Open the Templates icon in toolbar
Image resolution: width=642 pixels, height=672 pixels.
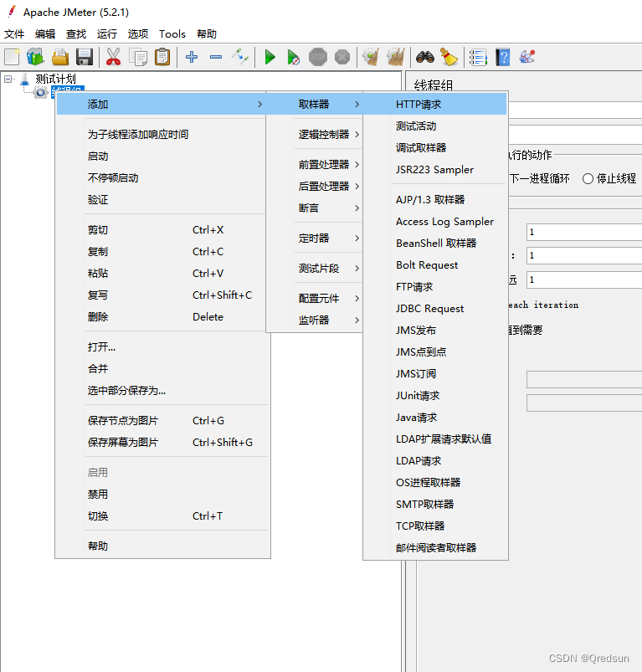[35, 57]
